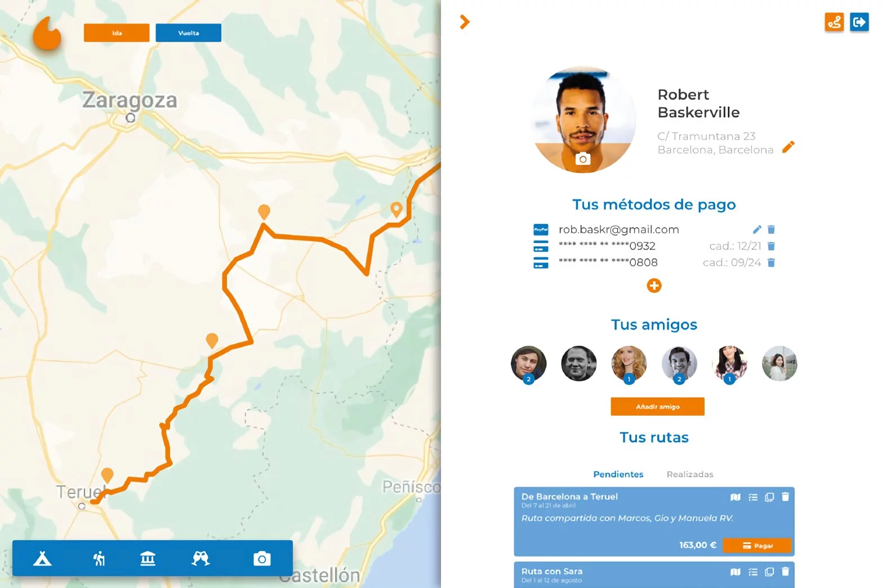Delete the card ending in 0932
The width and height of the screenshot is (882, 588).
click(772, 246)
